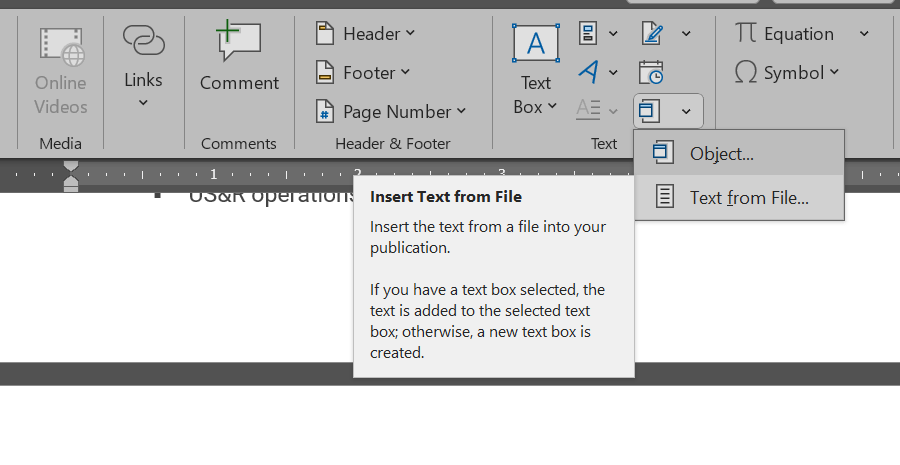This screenshot has height=465, width=900.
Task: Click the Signature Line icon
Action: [x=652, y=33]
